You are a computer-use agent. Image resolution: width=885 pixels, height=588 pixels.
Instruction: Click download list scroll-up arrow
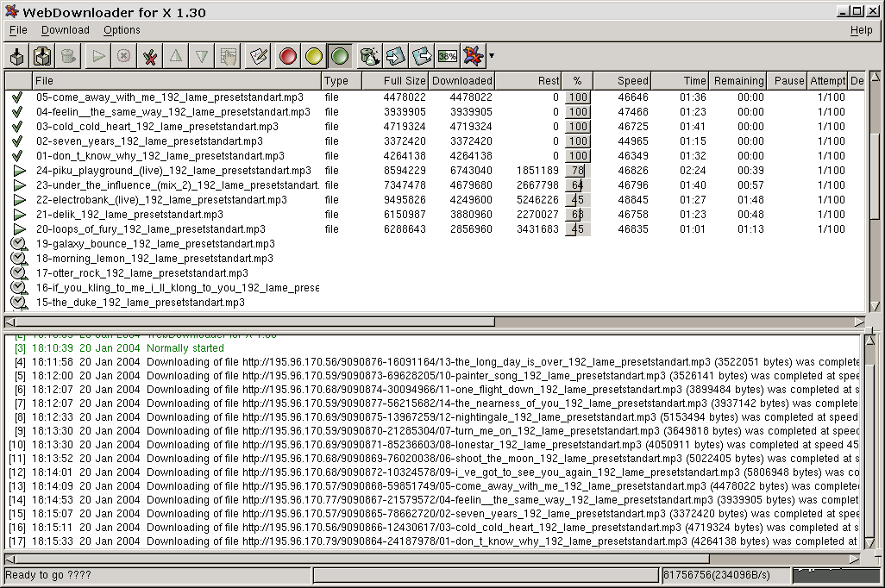click(875, 78)
